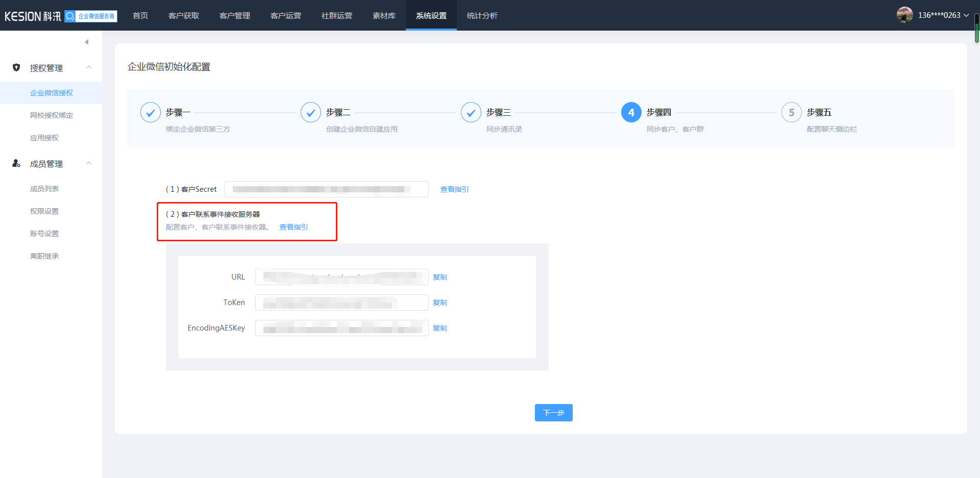Switch to the 客户管理 top menu
Viewport: 980px width, 478px height.
point(235,16)
